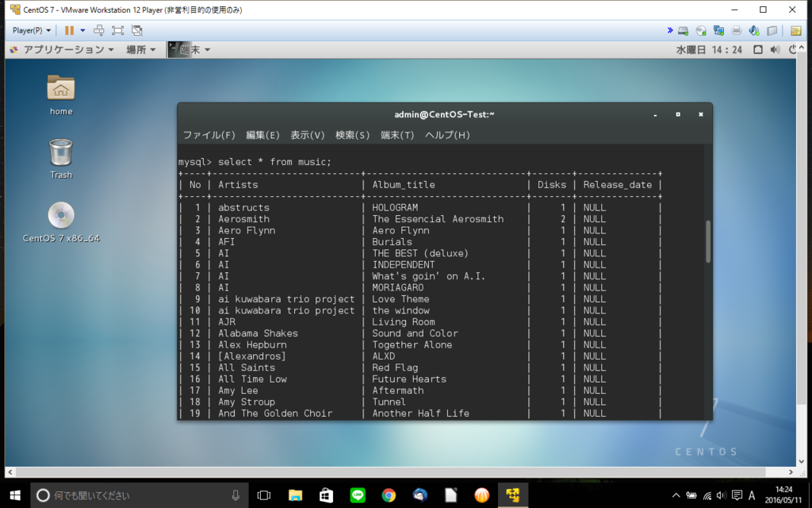Image resolution: width=812 pixels, height=508 pixels.
Task: Click the CD/DVD drive device icon
Action: [701, 31]
